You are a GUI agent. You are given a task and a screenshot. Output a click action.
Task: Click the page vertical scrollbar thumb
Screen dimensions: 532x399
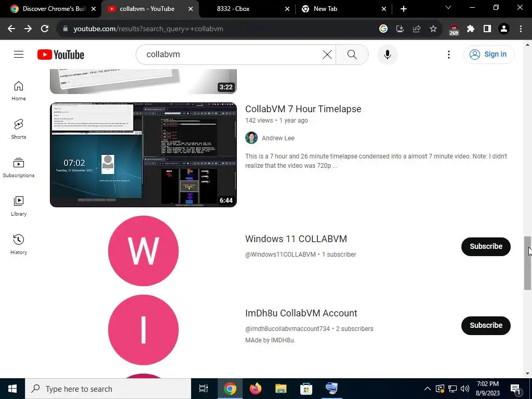coord(527,263)
